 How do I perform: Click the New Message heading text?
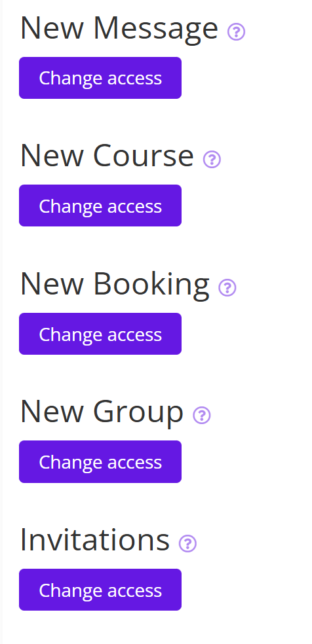click(119, 28)
